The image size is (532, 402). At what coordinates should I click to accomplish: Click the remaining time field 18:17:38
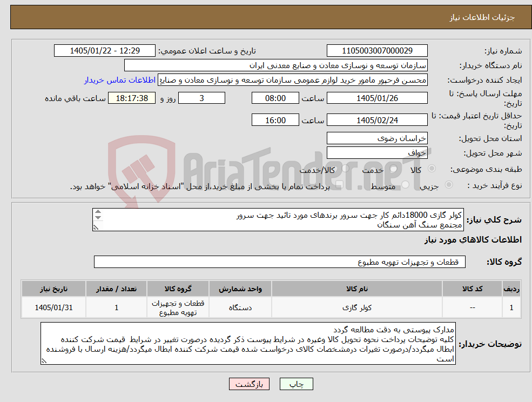[x=132, y=98]
